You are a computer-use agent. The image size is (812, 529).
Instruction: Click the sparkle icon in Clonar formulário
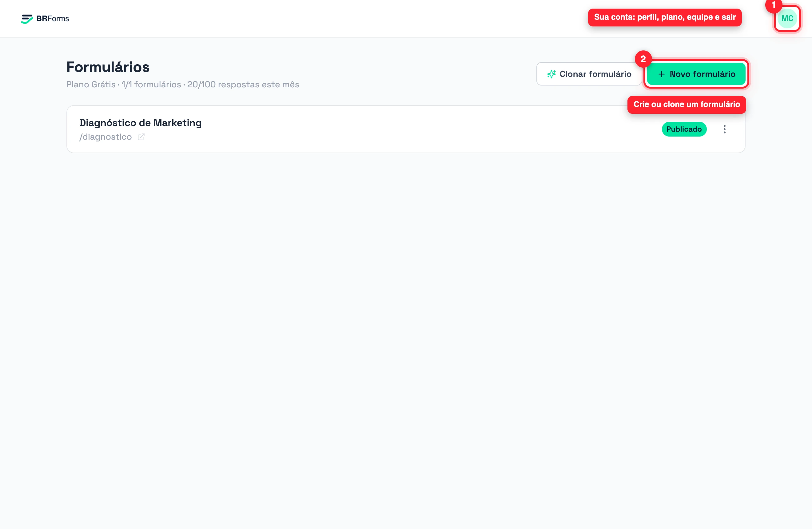pyautogui.click(x=551, y=74)
